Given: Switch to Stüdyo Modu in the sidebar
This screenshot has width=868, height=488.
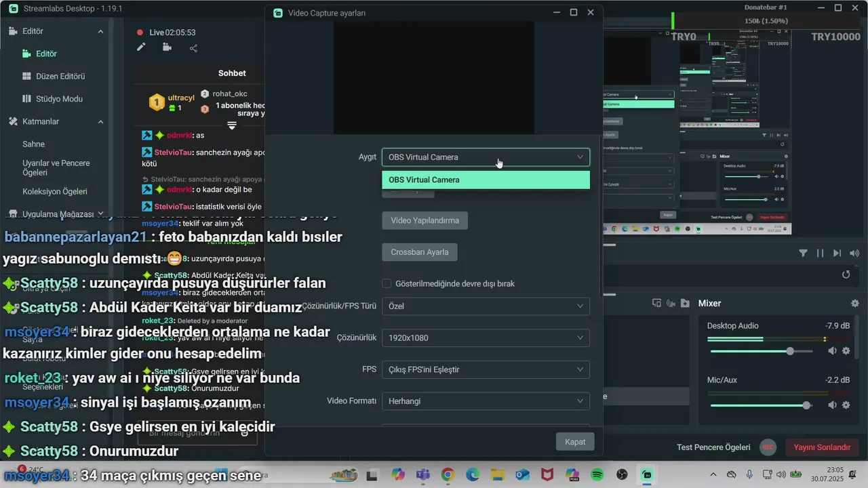Looking at the screenshot, I should [x=52, y=98].
